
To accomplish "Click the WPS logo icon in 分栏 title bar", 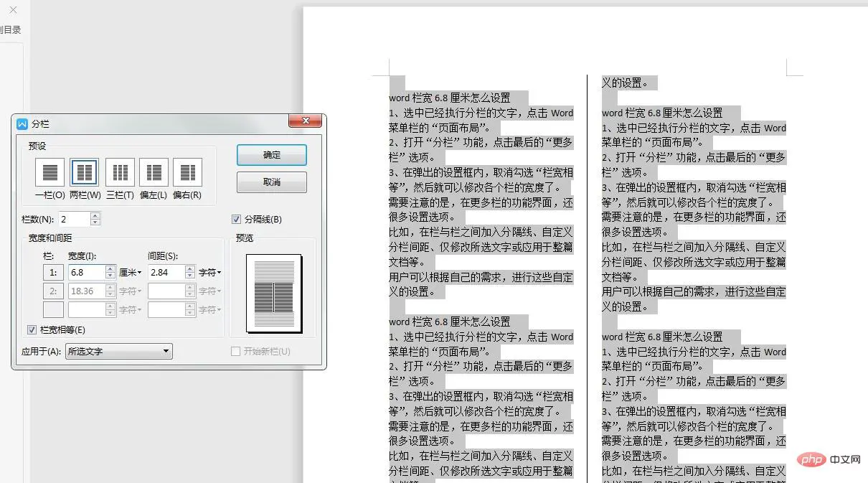I will pyautogui.click(x=22, y=123).
